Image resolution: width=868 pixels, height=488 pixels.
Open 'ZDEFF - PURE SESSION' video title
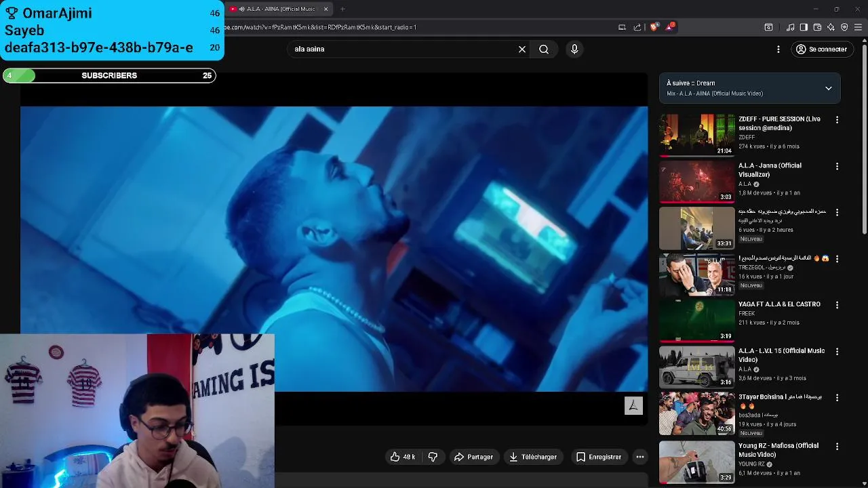click(x=779, y=123)
